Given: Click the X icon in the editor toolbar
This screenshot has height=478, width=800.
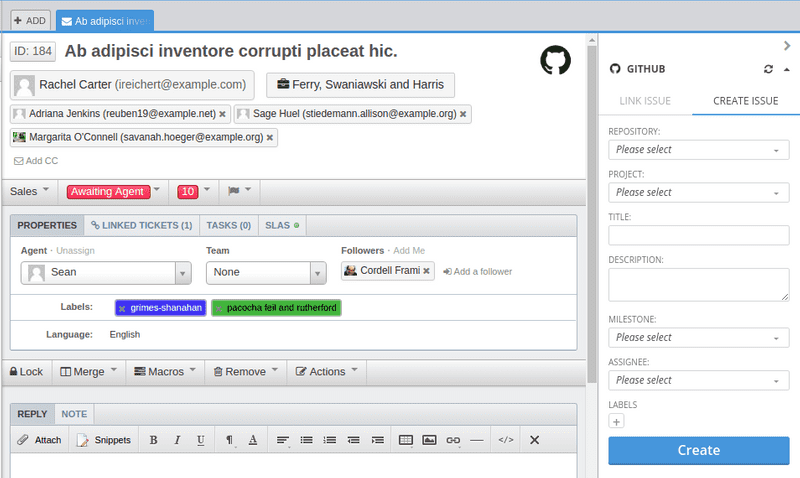Looking at the screenshot, I should (x=534, y=440).
